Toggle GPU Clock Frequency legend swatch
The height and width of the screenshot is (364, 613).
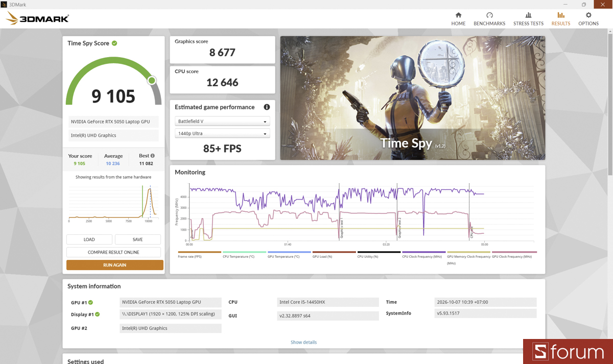click(x=514, y=252)
